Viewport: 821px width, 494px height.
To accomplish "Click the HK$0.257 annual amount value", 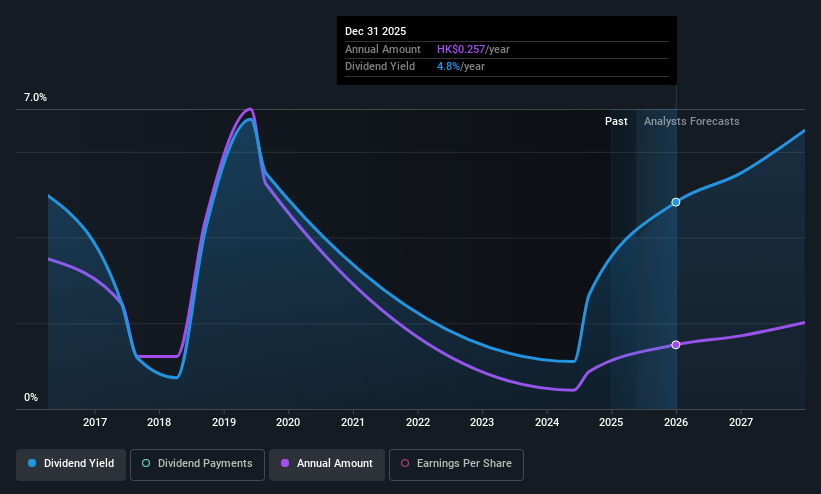I will [x=461, y=49].
